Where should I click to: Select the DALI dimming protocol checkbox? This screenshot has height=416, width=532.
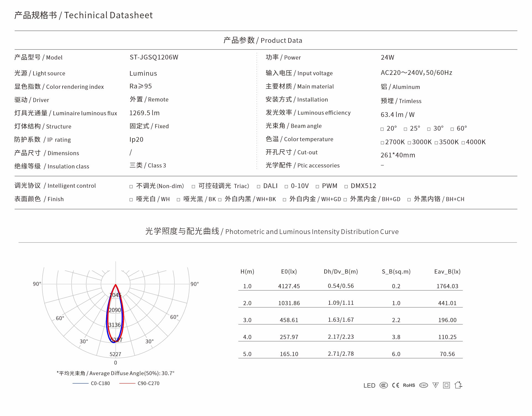point(259,187)
